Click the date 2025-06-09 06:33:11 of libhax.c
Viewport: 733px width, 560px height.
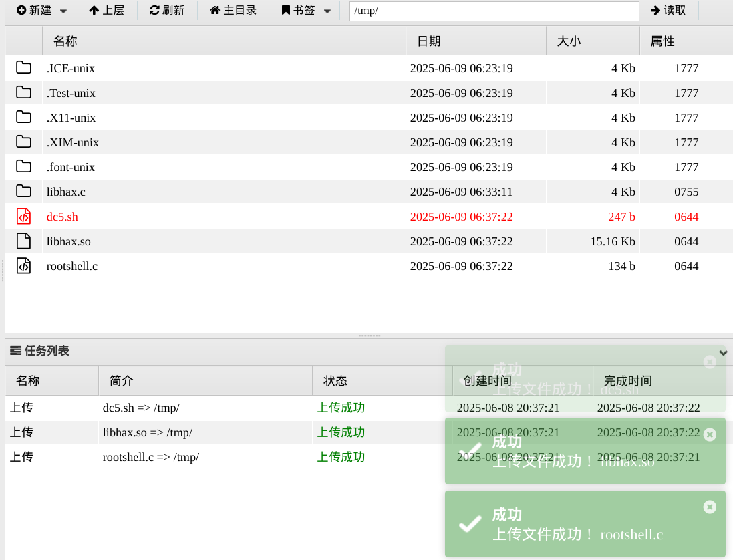[462, 192]
